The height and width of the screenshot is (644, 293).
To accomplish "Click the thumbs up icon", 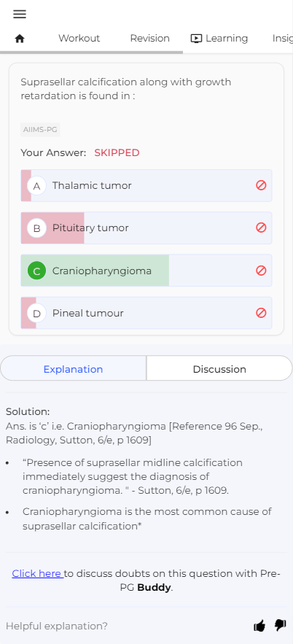I will point(259,626).
